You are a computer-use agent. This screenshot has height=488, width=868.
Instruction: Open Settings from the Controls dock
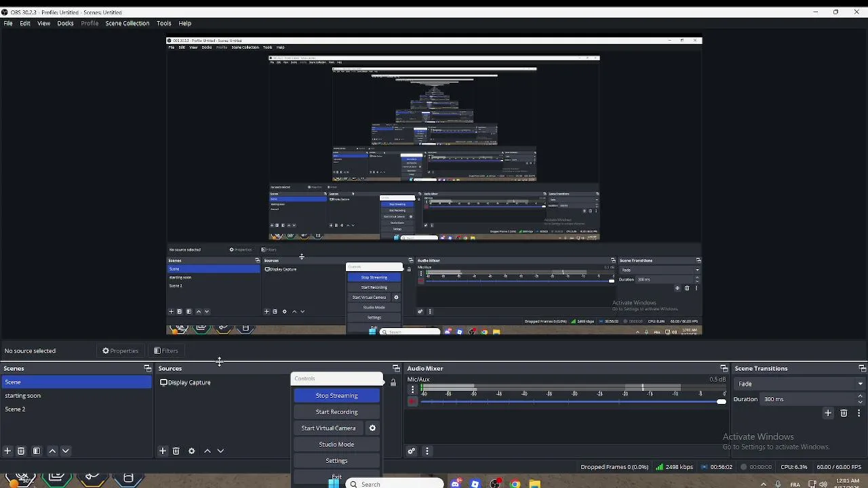click(x=336, y=461)
